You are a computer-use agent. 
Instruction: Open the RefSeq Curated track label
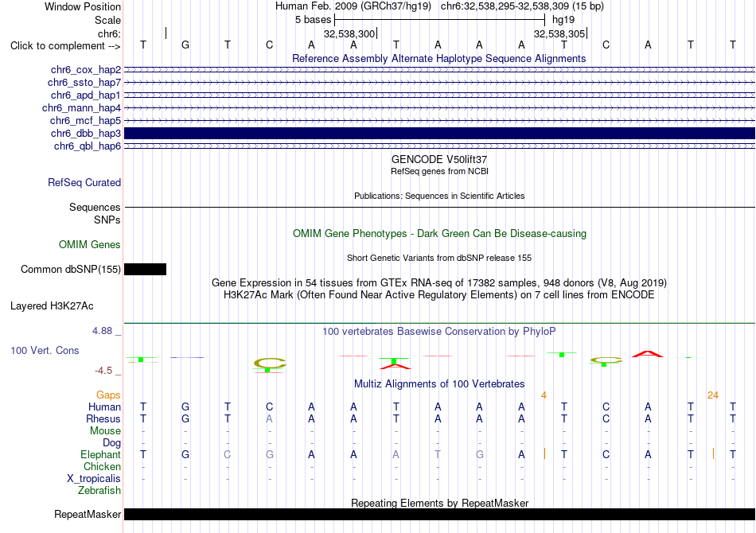pyautogui.click(x=84, y=183)
